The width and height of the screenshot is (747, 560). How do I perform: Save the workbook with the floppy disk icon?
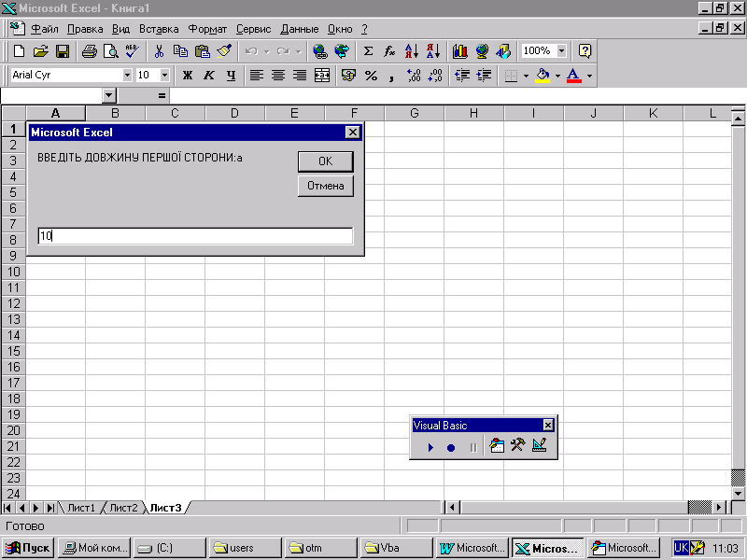point(63,51)
